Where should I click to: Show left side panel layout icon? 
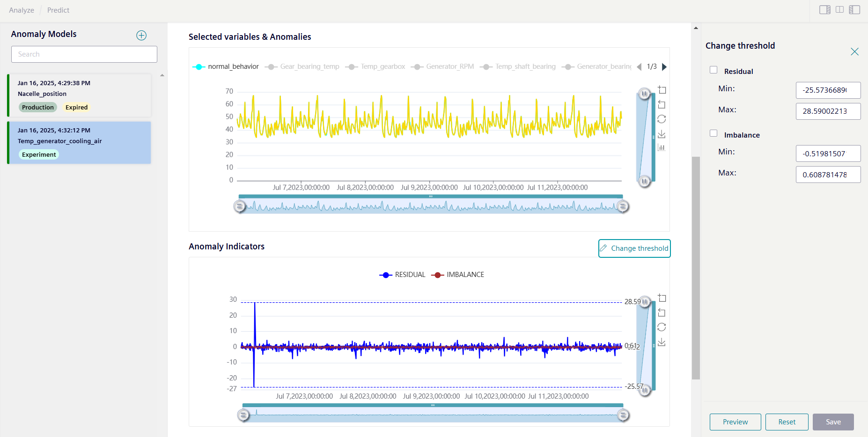(854, 10)
